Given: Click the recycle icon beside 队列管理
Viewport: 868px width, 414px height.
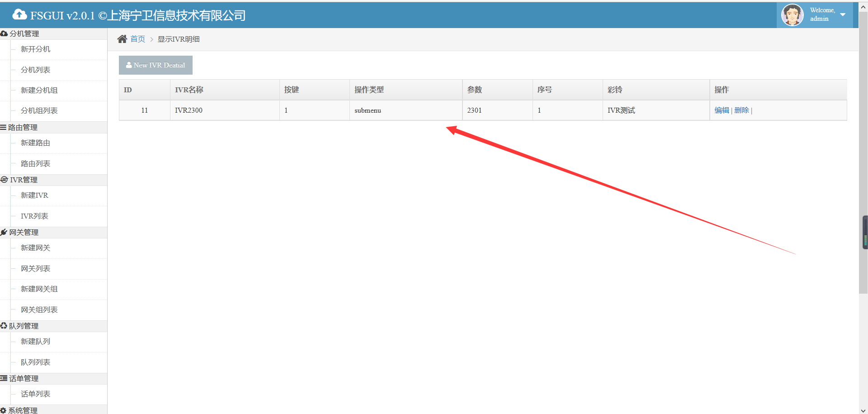Looking at the screenshot, I should tap(4, 326).
